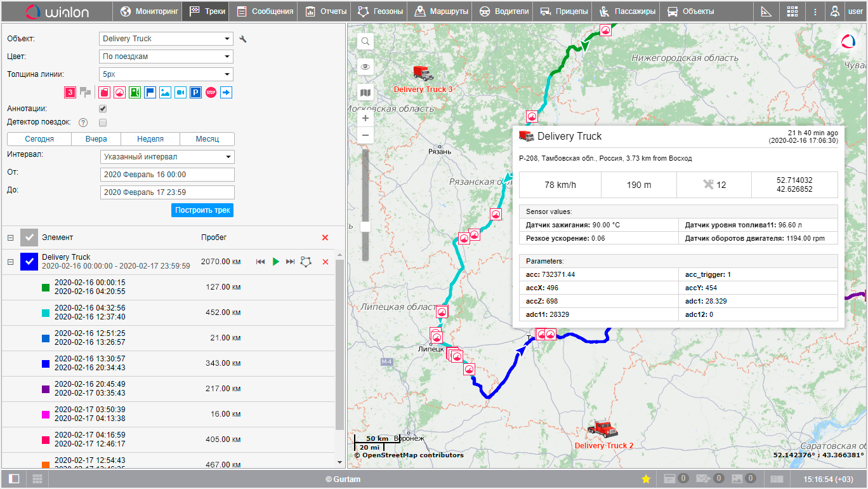The width and height of the screenshot is (868, 489).
Task: Toggle stop markers icon
Action: [x=211, y=93]
